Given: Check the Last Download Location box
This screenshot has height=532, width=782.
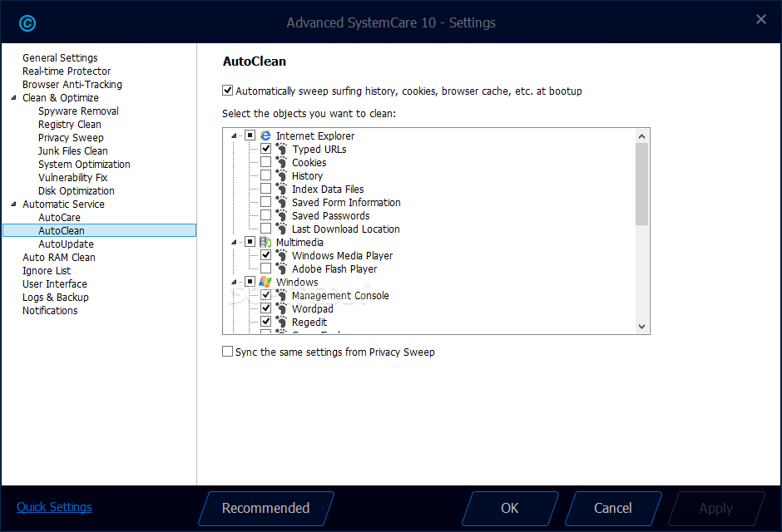Looking at the screenshot, I should pos(266,228).
